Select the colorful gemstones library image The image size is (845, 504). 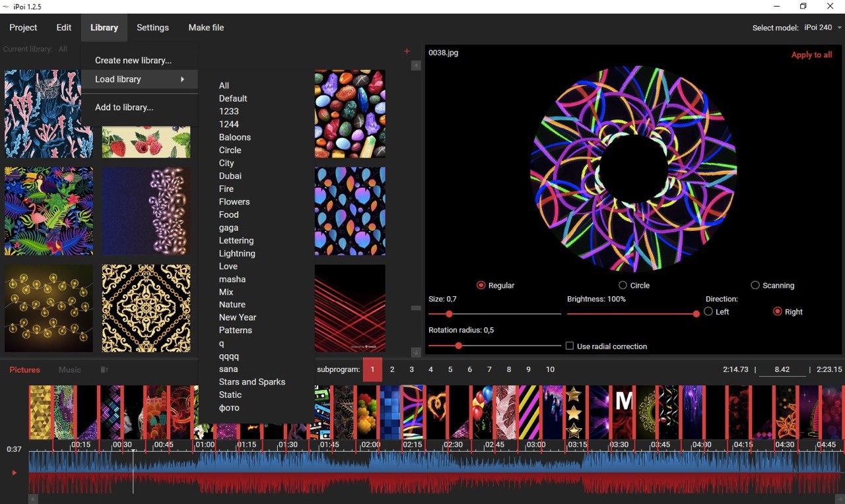pos(350,113)
